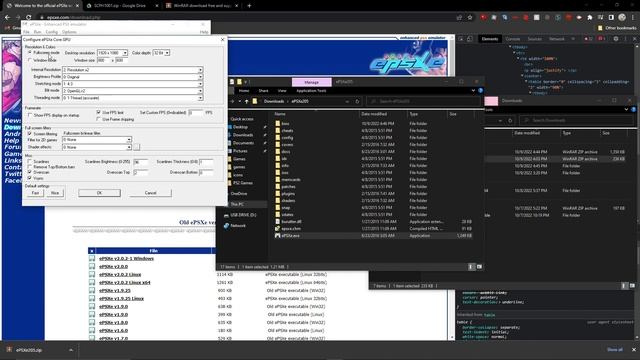Open the Stretching mode dropdown
This screenshot has width=640, height=360.
click(x=132, y=84)
